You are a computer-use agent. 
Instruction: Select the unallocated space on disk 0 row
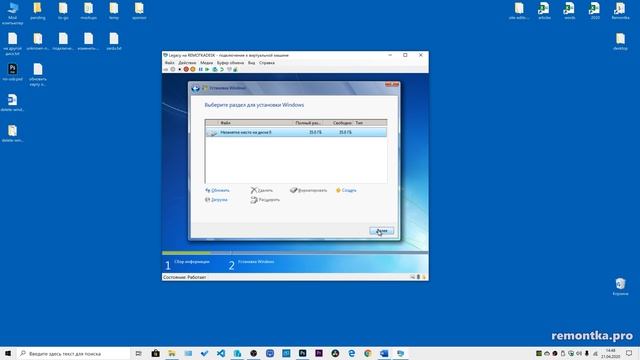[x=296, y=132]
